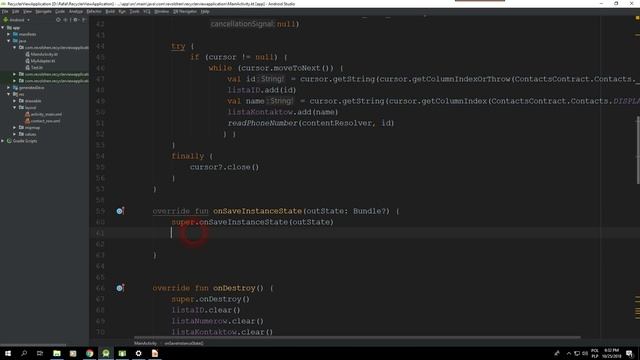640x360 pixels.
Task: Open the Run menu
Action: pyautogui.click(x=122, y=11)
